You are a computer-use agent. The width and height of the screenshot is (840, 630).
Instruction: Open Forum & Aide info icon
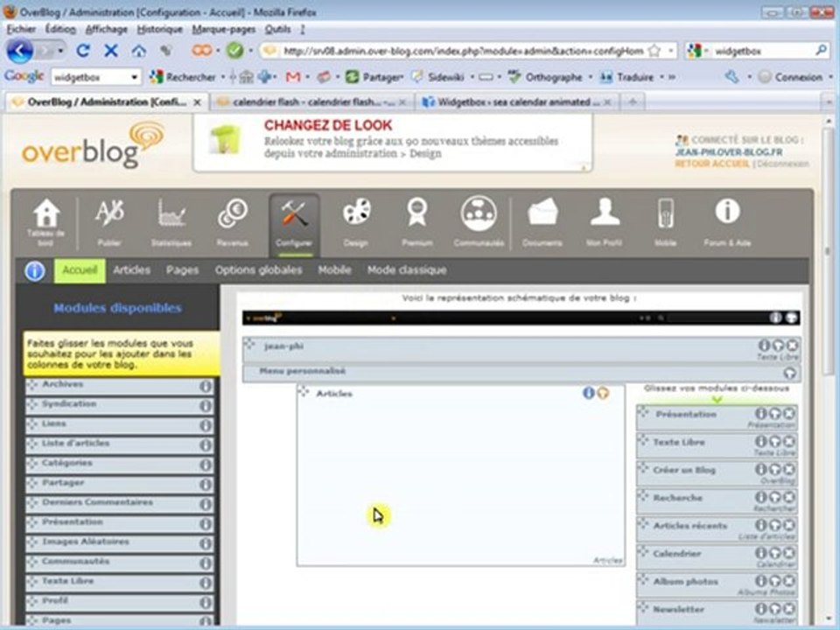(727, 211)
